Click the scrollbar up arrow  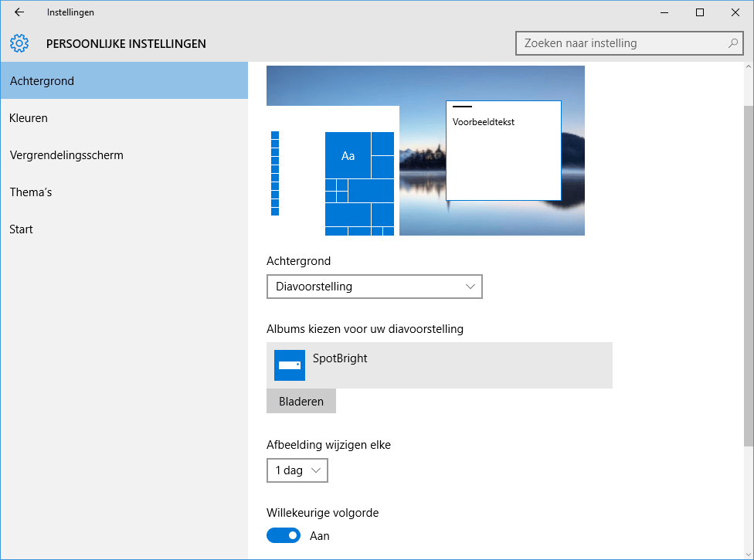749,67
